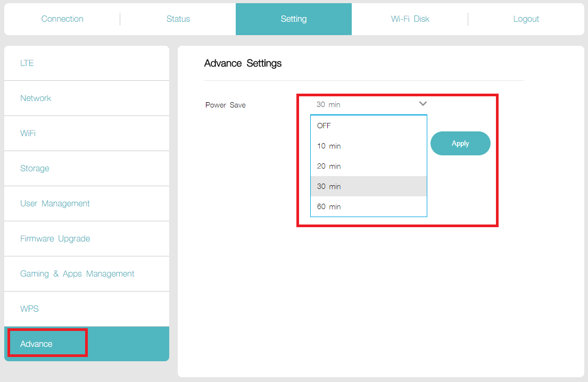Pick 60 min from the list

(328, 206)
